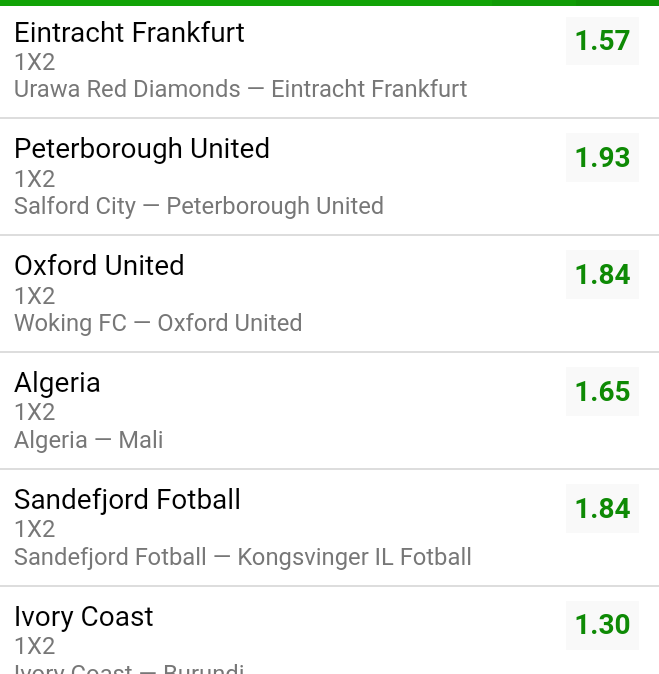Open the Salford City — Peterborough United match
Screen dimensions: 659x674
198,206
